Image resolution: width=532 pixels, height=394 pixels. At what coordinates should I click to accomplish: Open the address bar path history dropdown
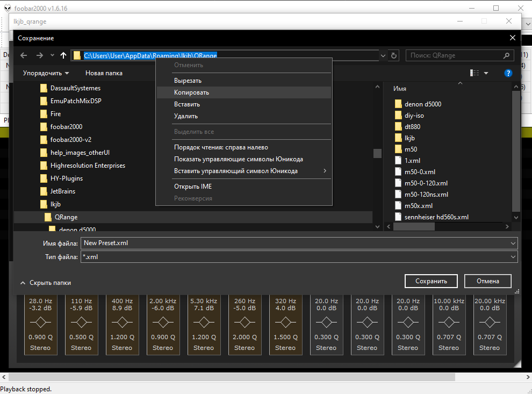coord(383,55)
